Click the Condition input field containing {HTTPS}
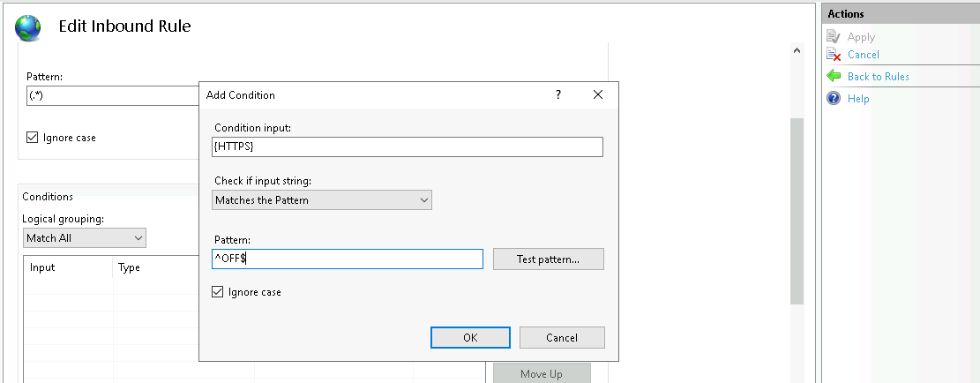This screenshot has width=980, height=383. click(x=408, y=146)
